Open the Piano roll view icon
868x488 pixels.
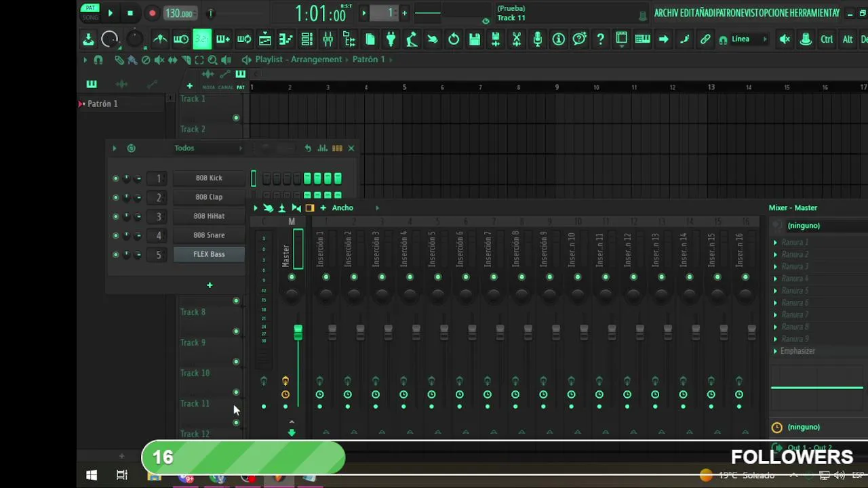click(286, 39)
